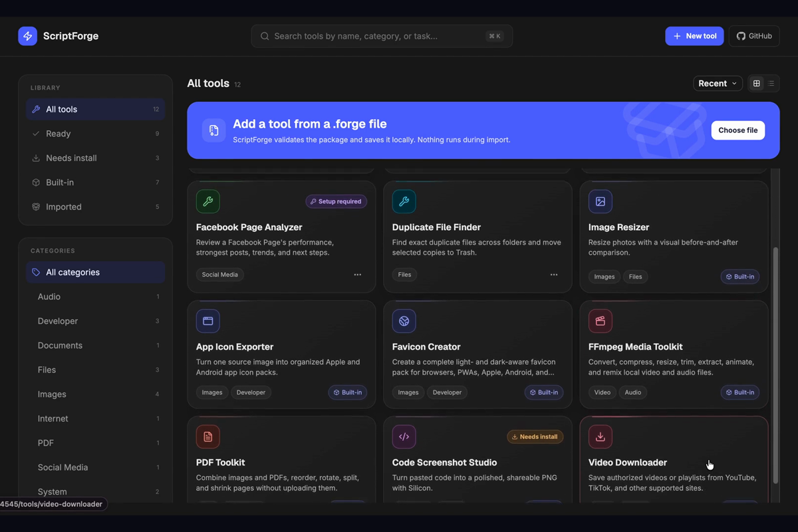Open the Facebook Page Analyzer tool icon

coord(208,201)
